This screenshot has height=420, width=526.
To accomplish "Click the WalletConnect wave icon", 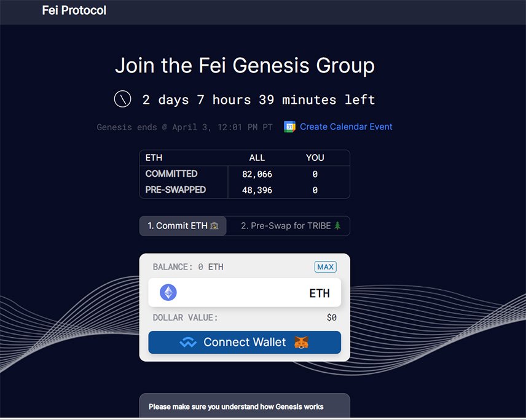I will pyautogui.click(x=187, y=343).
